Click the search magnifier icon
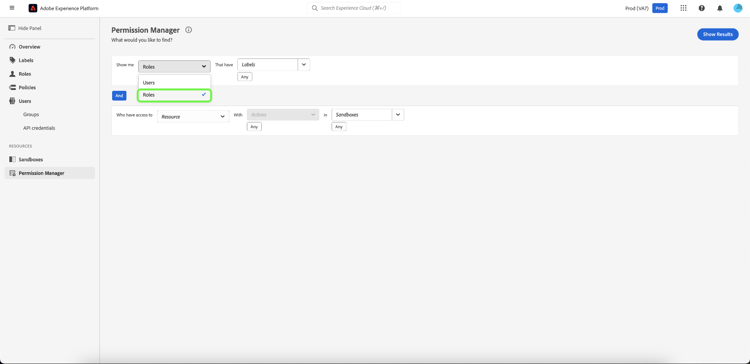Viewport: 750px width, 364px height. coord(315,8)
